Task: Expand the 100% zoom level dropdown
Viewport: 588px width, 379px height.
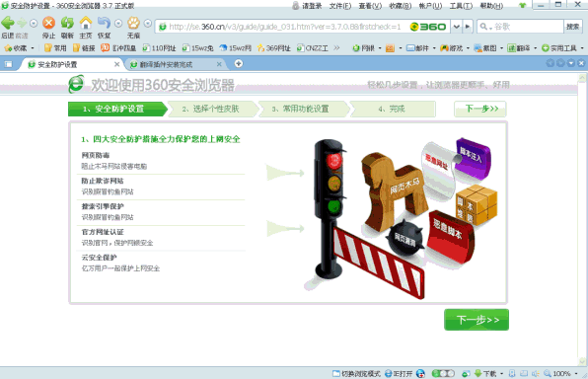Action: pyautogui.click(x=576, y=373)
